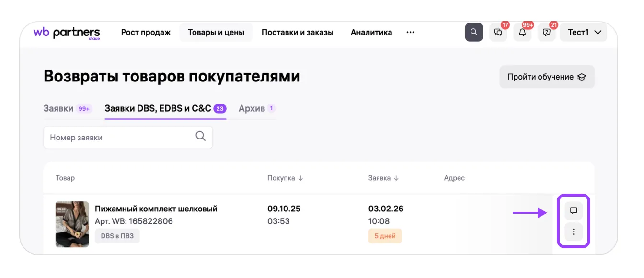Open the header ellipsis more menu
The width and height of the screenshot is (644, 278).
click(410, 32)
